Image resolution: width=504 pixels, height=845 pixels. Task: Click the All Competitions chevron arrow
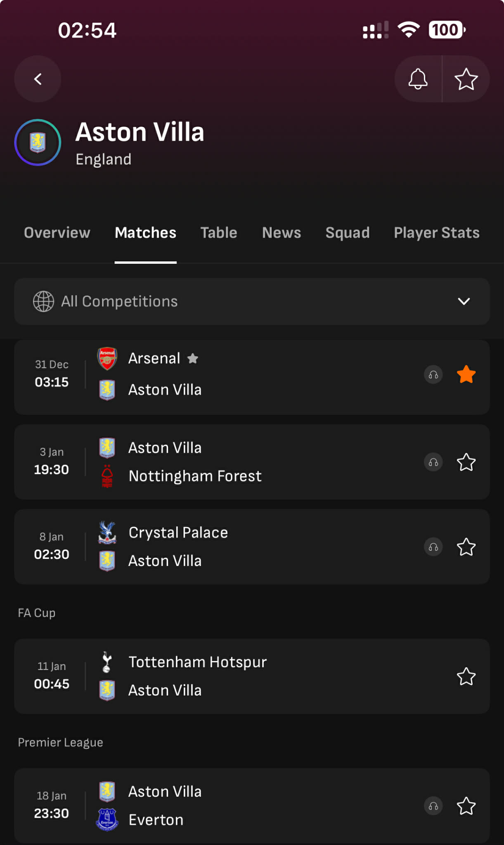click(464, 301)
